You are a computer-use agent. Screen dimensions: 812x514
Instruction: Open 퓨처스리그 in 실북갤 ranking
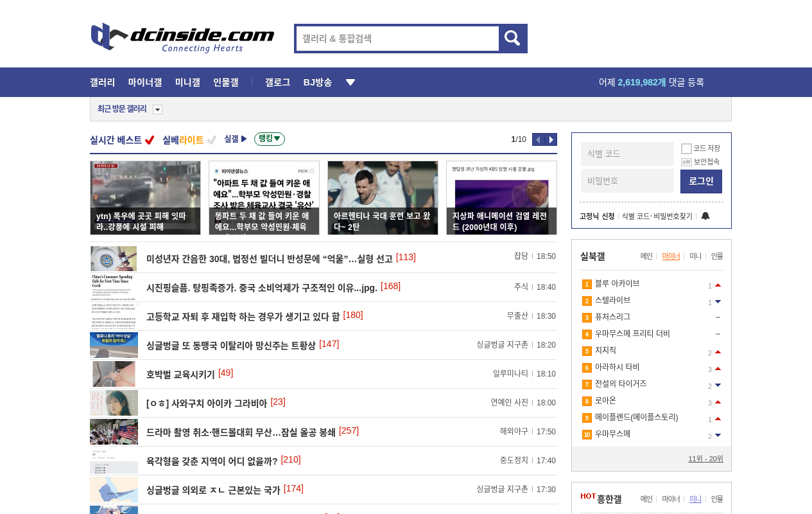(613, 317)
